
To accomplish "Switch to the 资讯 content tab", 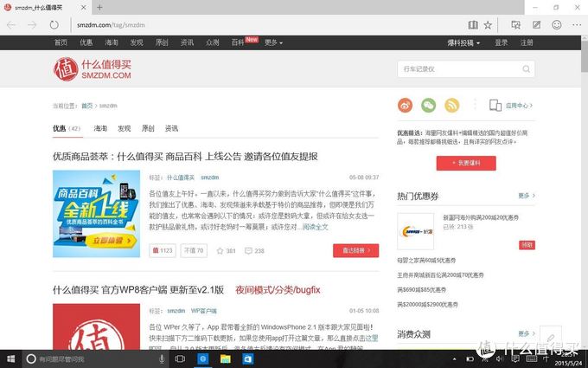I will pyautogui.click(x=171, y=128).
